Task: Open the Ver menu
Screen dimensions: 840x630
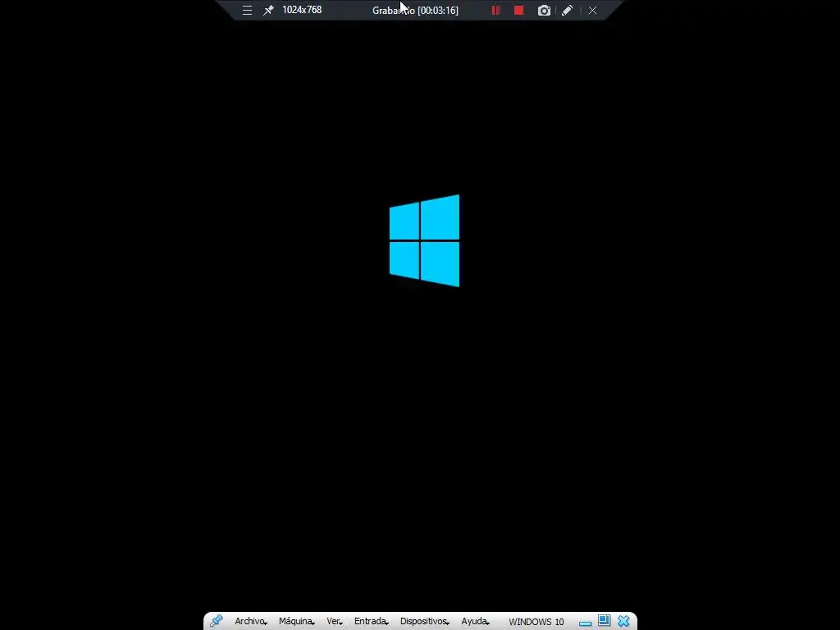Action: point(335,622)
